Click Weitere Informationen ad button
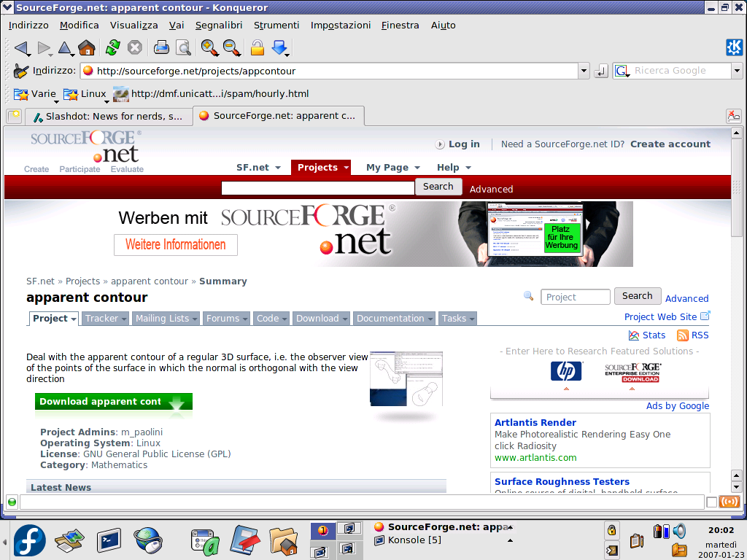Screen dimensions: 747x560 (176, 245)
